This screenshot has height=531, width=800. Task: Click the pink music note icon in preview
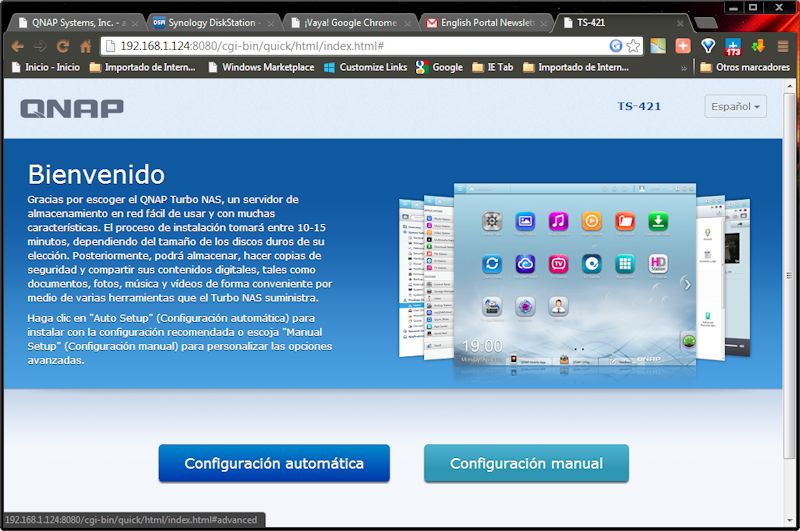[x=558, y=221]
